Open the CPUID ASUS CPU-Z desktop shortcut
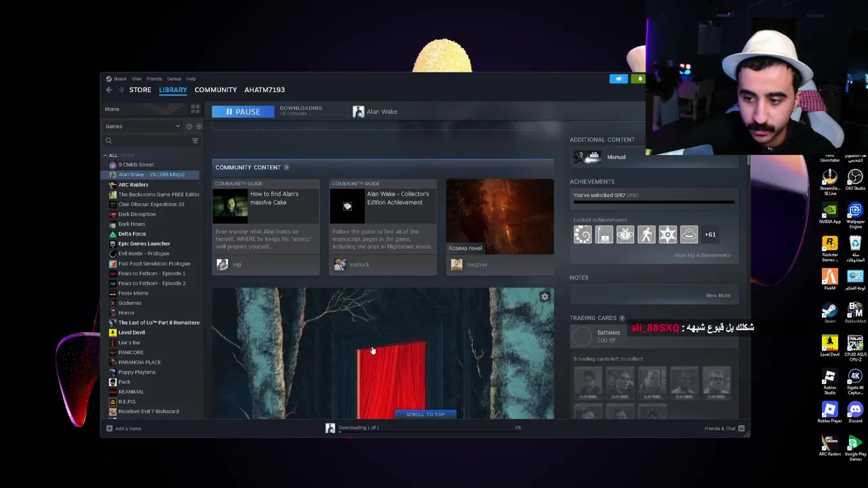The width and height of the screenshot is (868, 488). [855, 347]
